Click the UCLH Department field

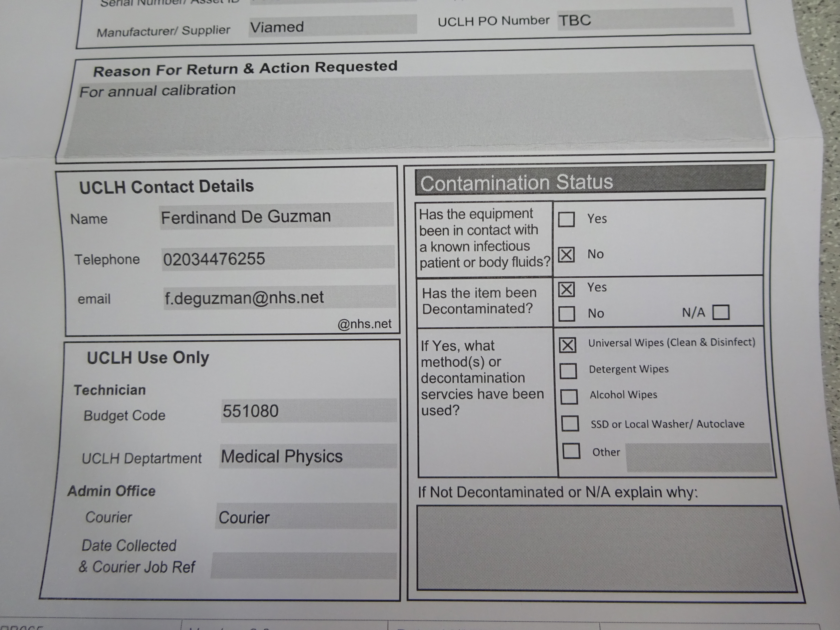click(x=308, y=456)
